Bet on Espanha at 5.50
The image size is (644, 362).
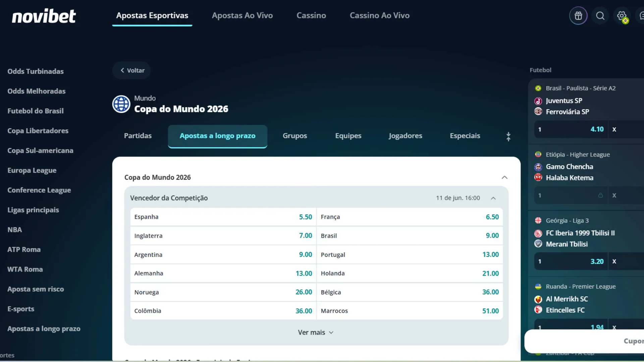pos(223,217)
